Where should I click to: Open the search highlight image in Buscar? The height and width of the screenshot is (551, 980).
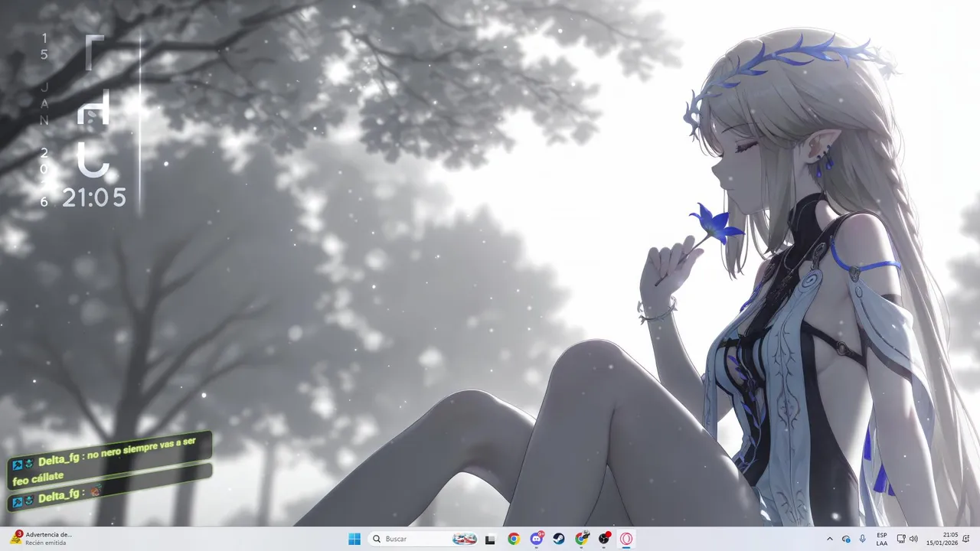(x=464, y=539)
